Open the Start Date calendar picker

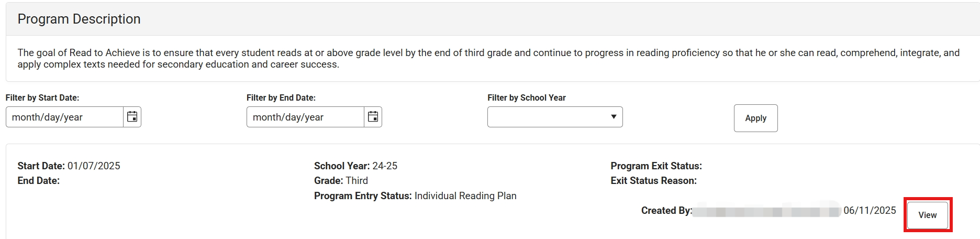[132, 117]
